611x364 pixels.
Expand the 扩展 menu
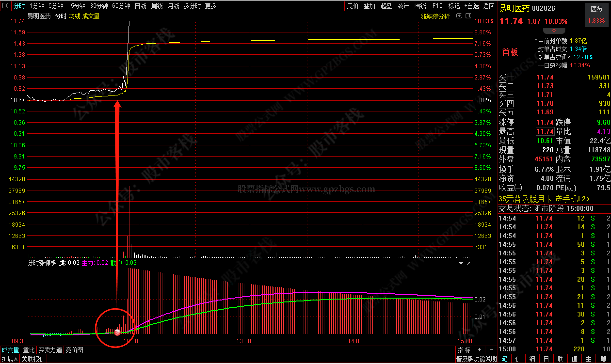click(9, 359)
